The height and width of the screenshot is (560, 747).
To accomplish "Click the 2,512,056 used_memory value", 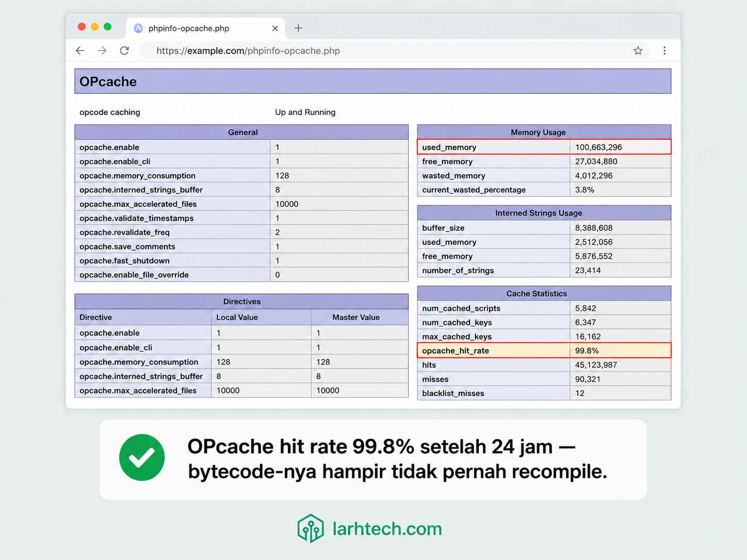I will 594,242.
